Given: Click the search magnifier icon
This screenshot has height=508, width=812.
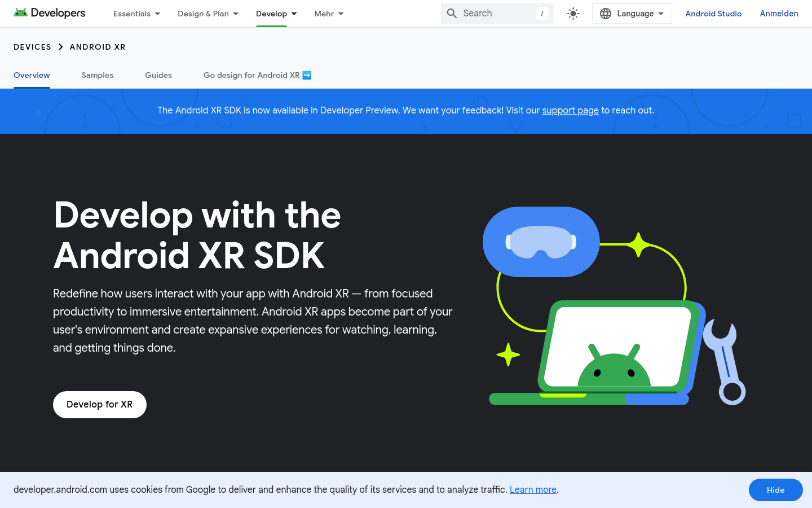Looking at the screenshot, I should pos(452,14).
